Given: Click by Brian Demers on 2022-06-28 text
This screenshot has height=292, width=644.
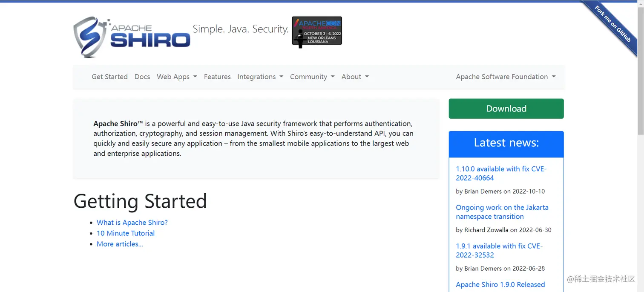Looking at the screenshot, I should 500,268.
